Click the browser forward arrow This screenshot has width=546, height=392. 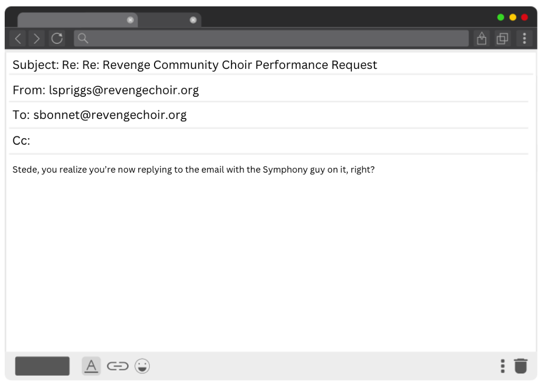(x=37, y=38)
